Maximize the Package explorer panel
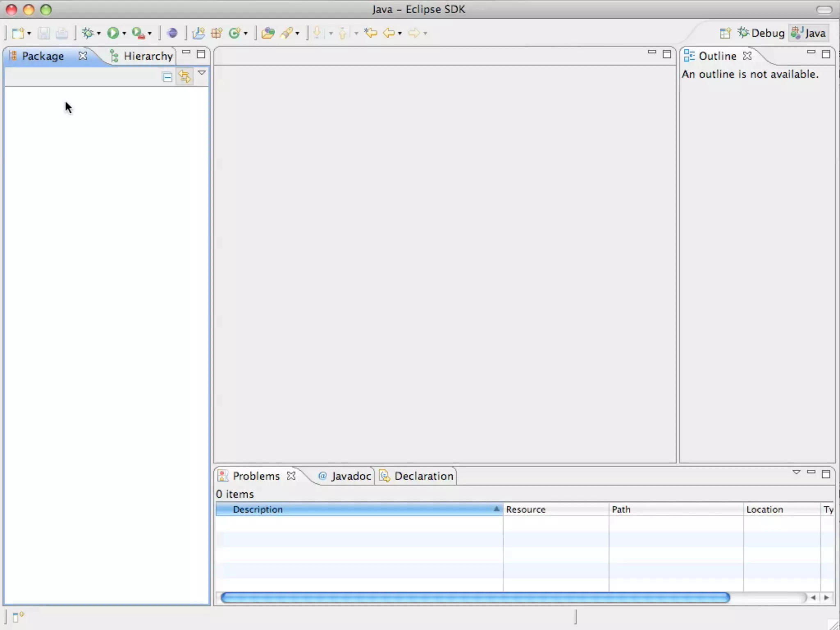 (x=201, y=54)
